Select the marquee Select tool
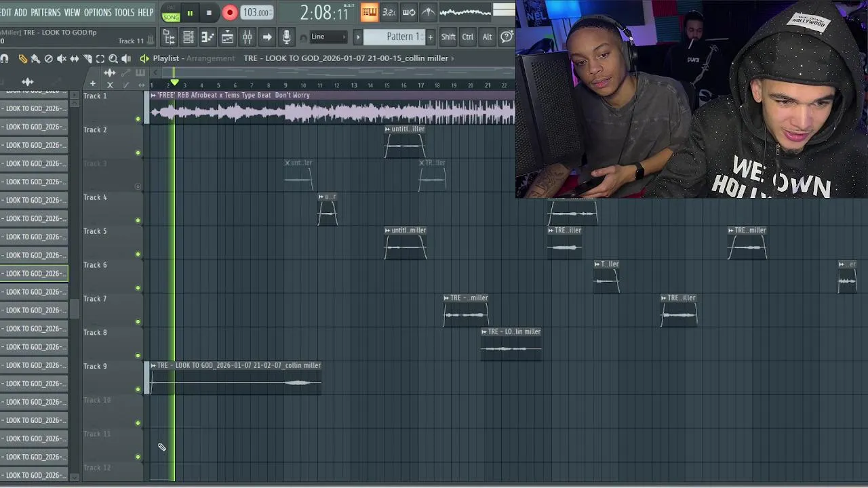This screenshot has width=868, height=488. [100, 59]
